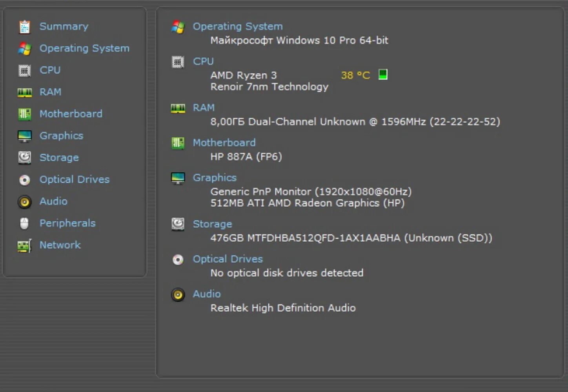Viewport: 568px width, 392px height.
Task: Click the Graphics monitor icon in sidebar
Action: point(24,136)
